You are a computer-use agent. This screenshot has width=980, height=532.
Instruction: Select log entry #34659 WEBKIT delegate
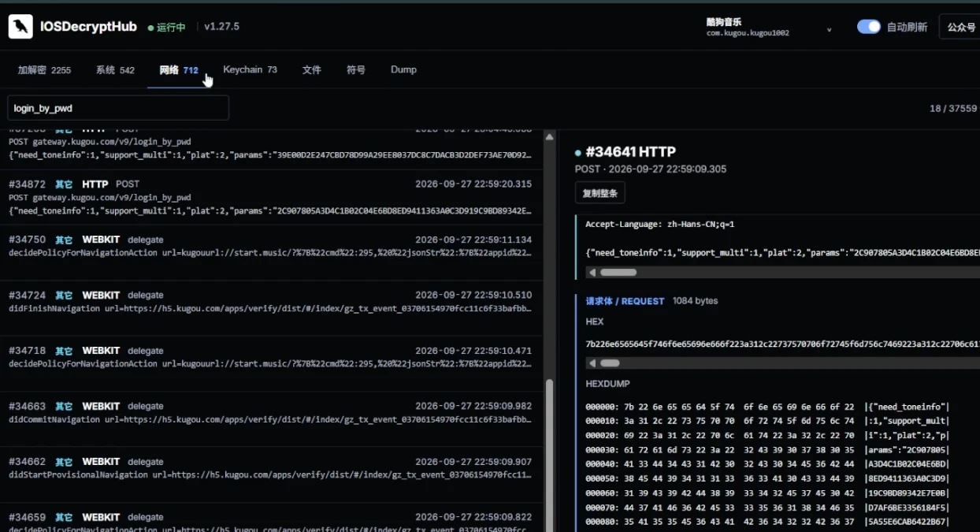[x=271, y=518]
